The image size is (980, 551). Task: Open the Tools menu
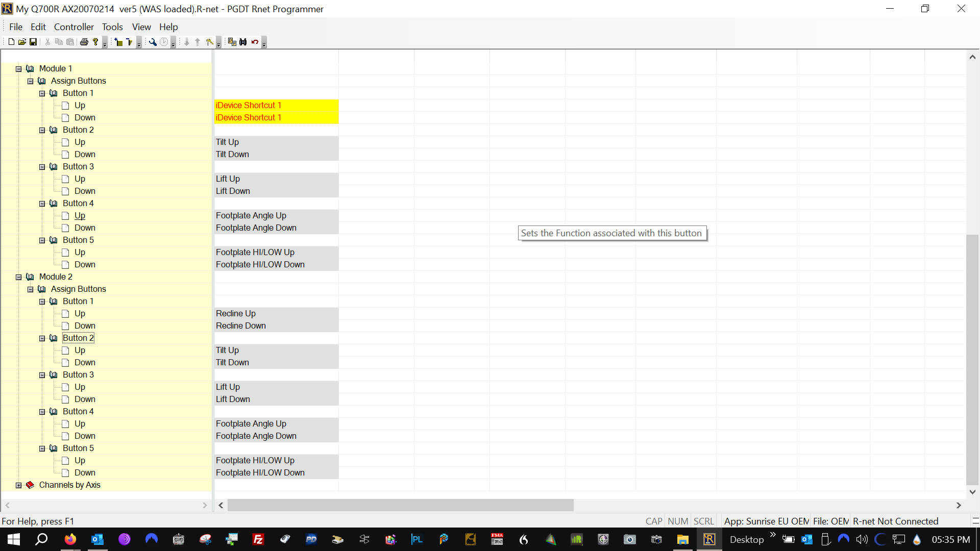click(x=112, y=27)
